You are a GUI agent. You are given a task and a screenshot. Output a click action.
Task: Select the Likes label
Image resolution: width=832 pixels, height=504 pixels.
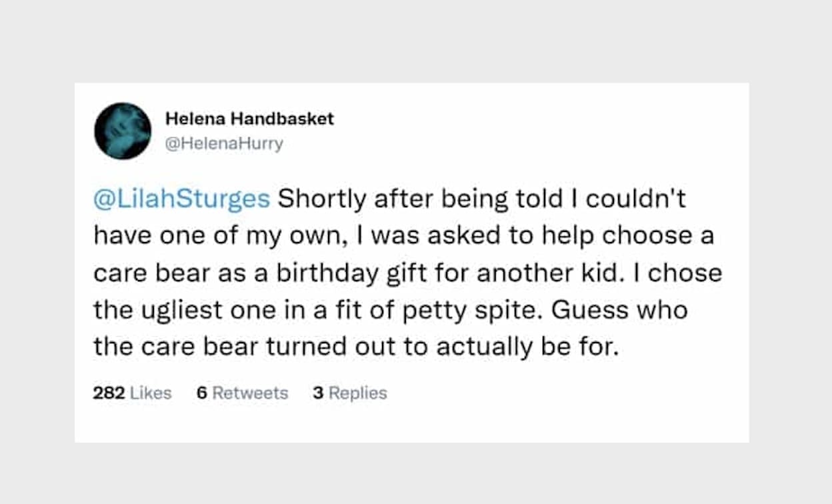[151, 393]
